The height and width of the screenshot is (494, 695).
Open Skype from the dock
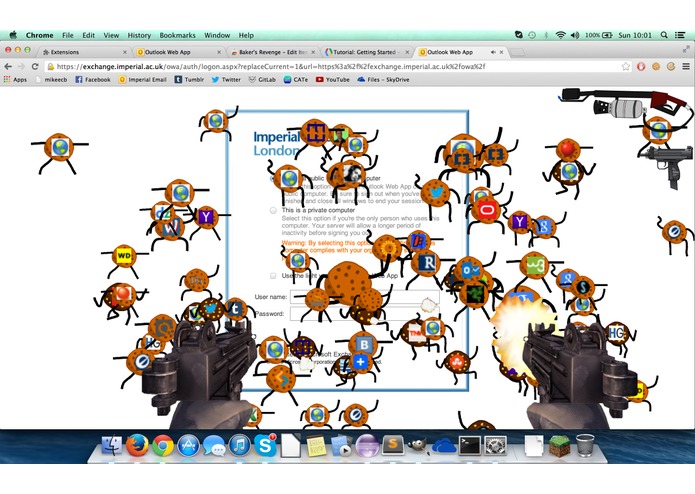point(265,445)
